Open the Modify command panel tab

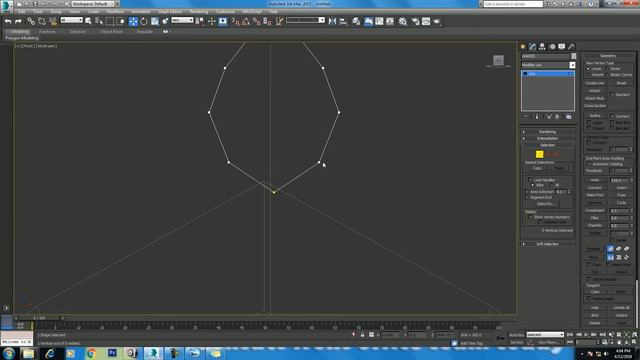[532, 47]
